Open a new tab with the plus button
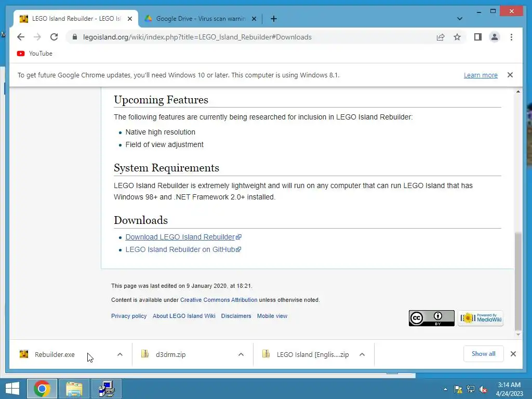The image size is (532, 399). [x=273, y=19]
